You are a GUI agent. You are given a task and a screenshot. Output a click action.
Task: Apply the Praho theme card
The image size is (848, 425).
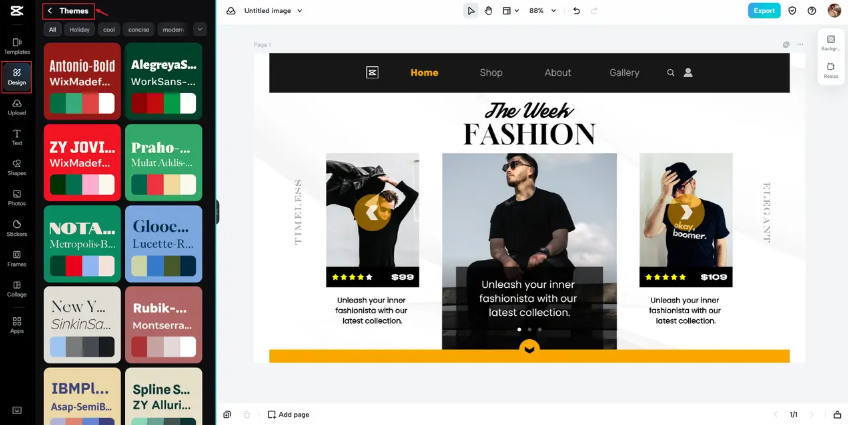[163, 162]
